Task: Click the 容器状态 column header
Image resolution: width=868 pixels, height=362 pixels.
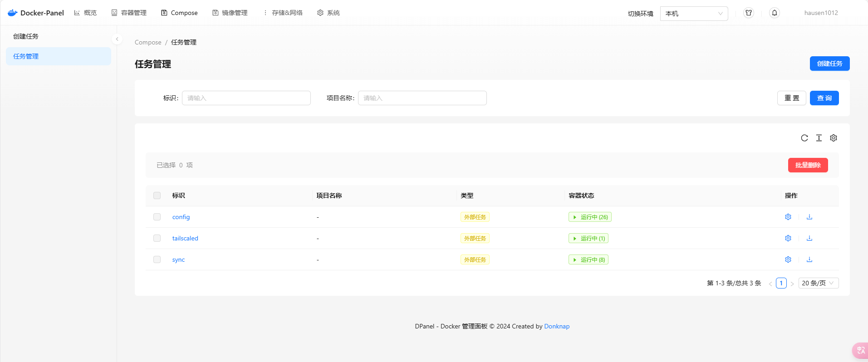Action: (581, 196)
